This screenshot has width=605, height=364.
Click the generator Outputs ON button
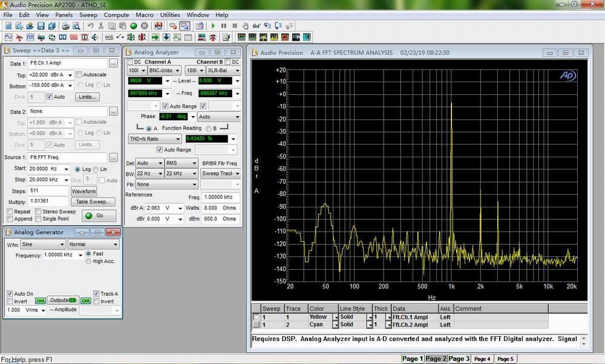click(x=63, y=300)
